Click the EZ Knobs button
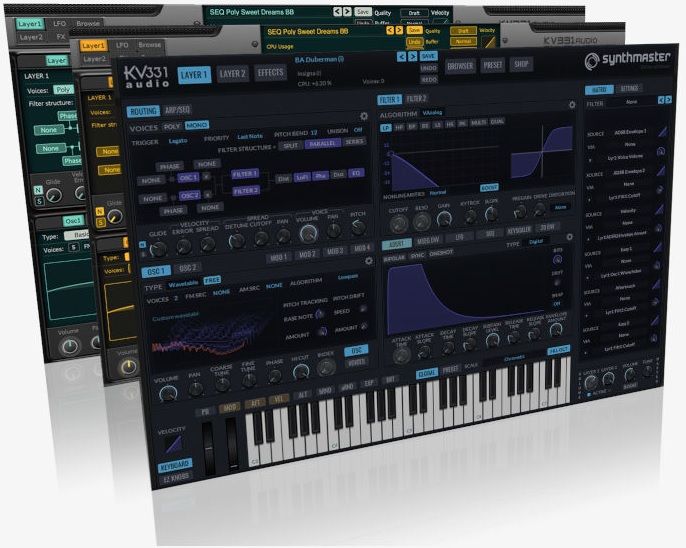This screenshot has width=686, height=548. [x=175, y=478]
